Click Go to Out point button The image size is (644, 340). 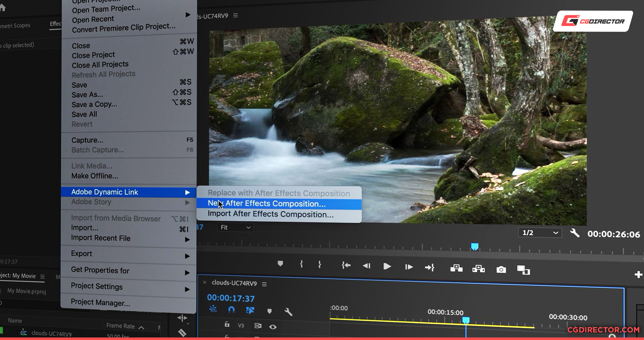(430, 268)
